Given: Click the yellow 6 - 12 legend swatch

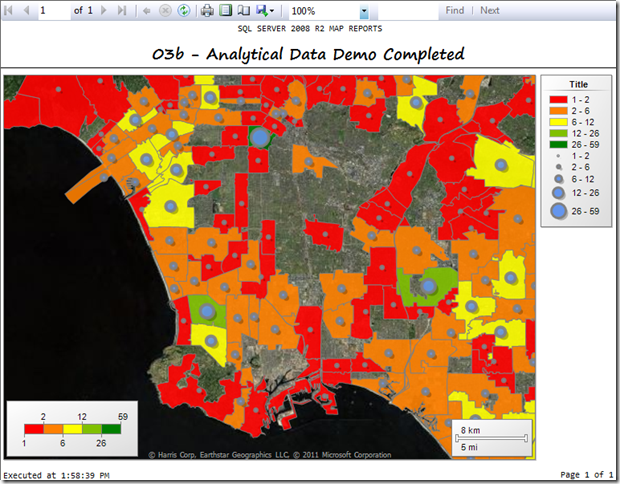Looking at the screenshot, I should click(558, 122).
